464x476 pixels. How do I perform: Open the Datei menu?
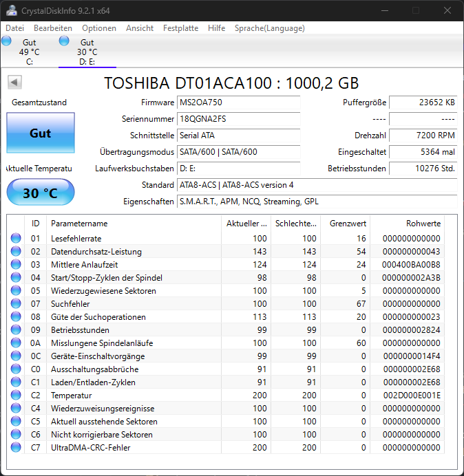(x=14, y=28)
